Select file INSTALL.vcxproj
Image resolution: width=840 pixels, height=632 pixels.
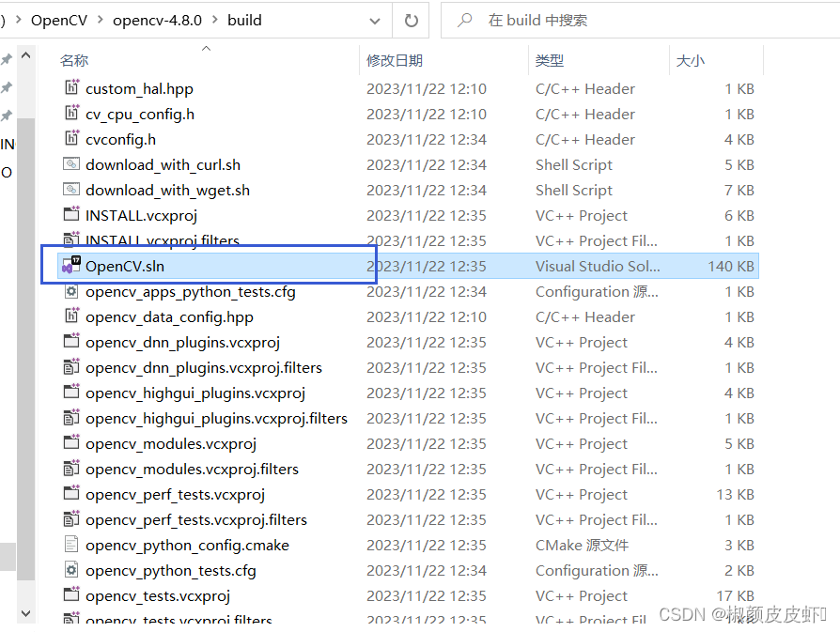point(142,215)
